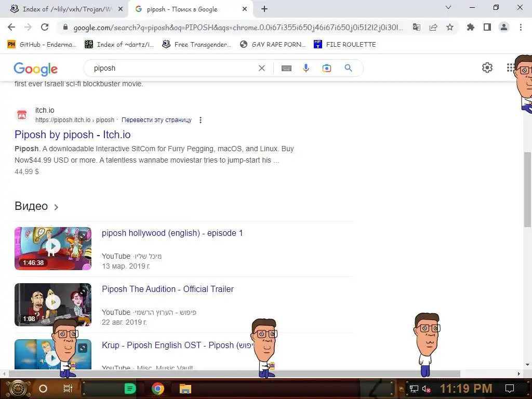The width and height of the screenshot is (532, 399).
Task: Click the address bar URL
Action: tap(238, 28)
